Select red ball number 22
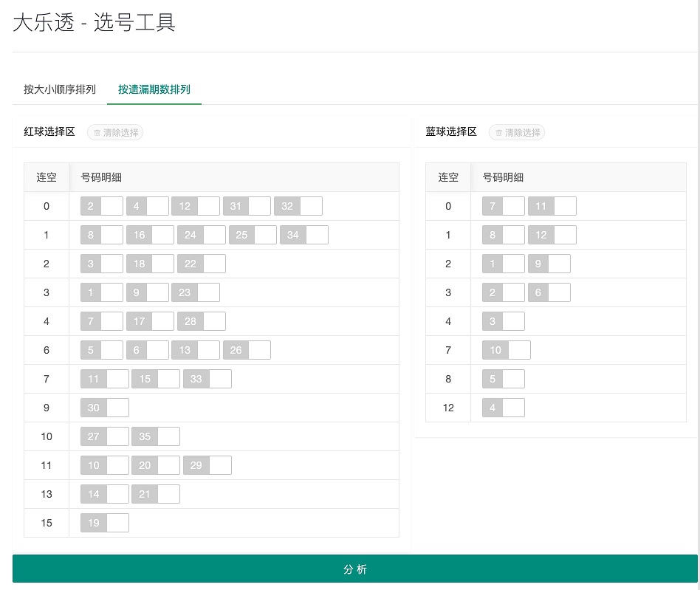Screen dimensions: 700x590 pyautogui.click(x=202, y=264)
